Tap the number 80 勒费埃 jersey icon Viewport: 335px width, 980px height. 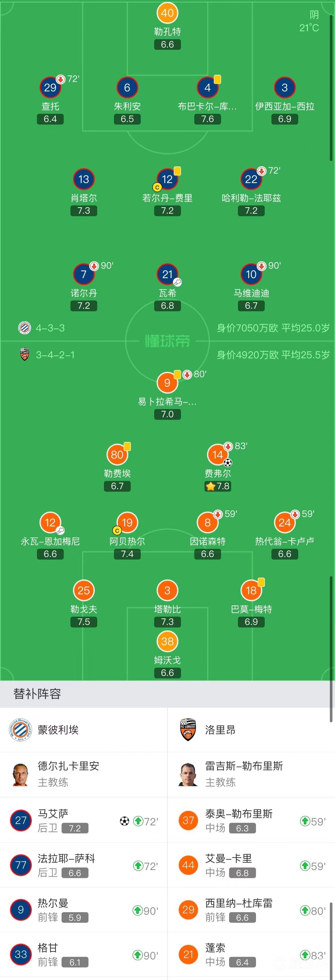[x=117, y=454]
